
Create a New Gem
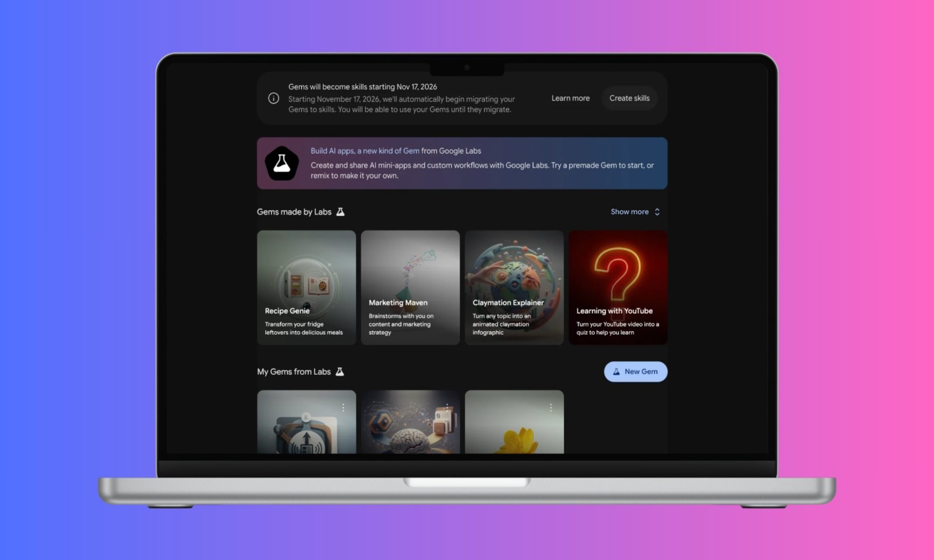click(x=636, y=371)
